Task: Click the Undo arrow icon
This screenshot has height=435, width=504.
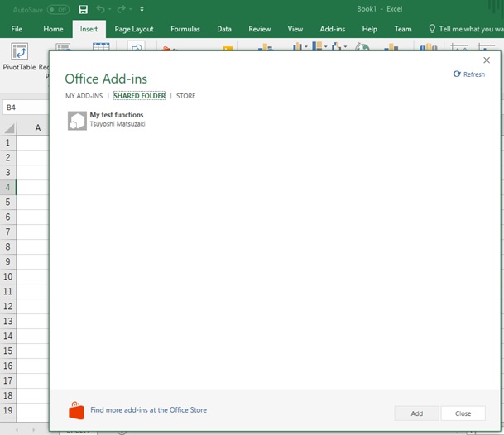Action: [x=100, y=9]
